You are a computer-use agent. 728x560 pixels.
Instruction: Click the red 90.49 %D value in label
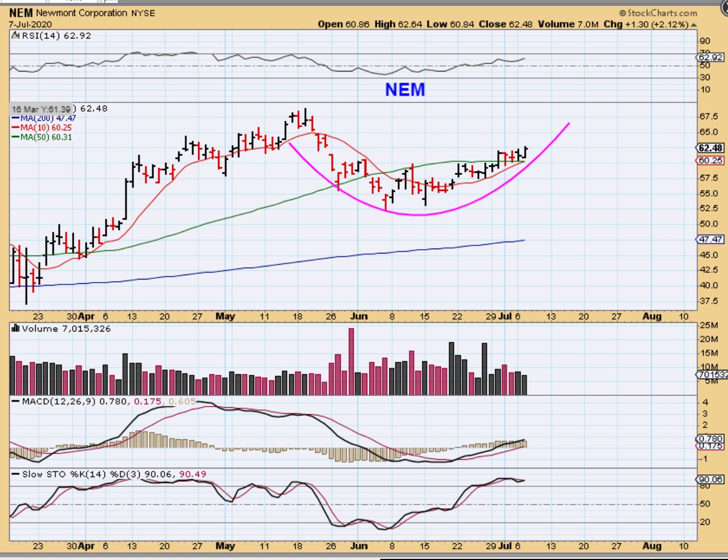(192, 474)
